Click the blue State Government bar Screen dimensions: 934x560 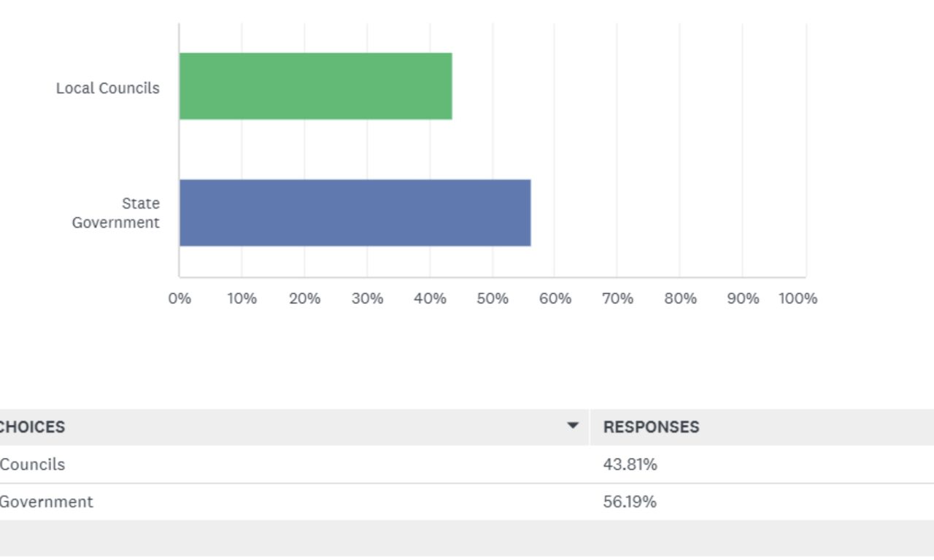355,213
